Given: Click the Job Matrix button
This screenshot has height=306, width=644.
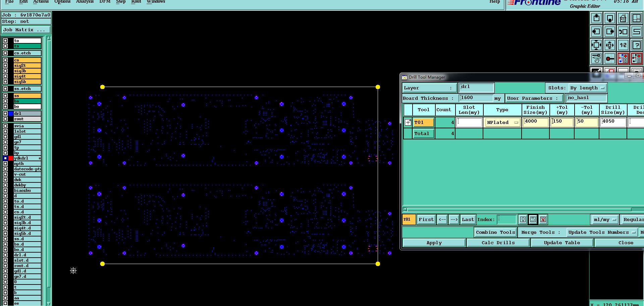Looking at the screenshot, I should pyautogui.click(x=26, y=30).
